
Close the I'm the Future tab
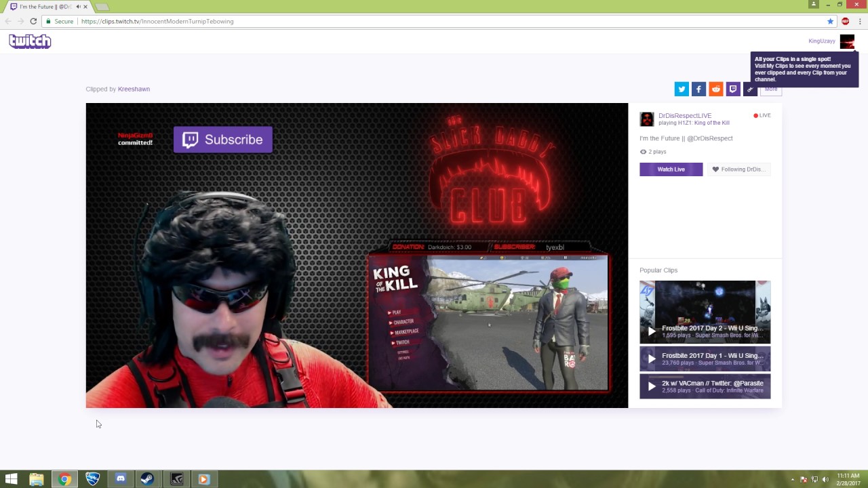pyautogui.click(x=85, y=7)
